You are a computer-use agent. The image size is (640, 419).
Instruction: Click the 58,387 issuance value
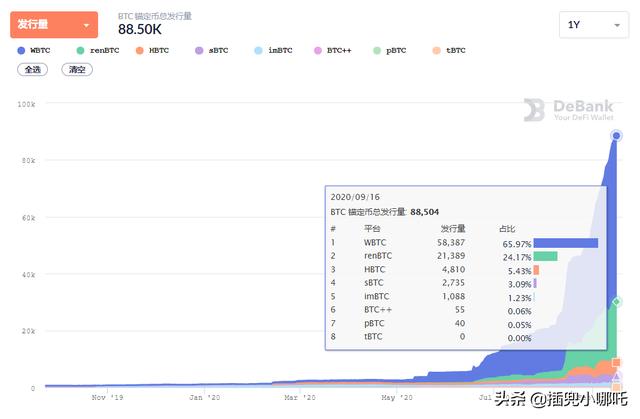[451, 243]
